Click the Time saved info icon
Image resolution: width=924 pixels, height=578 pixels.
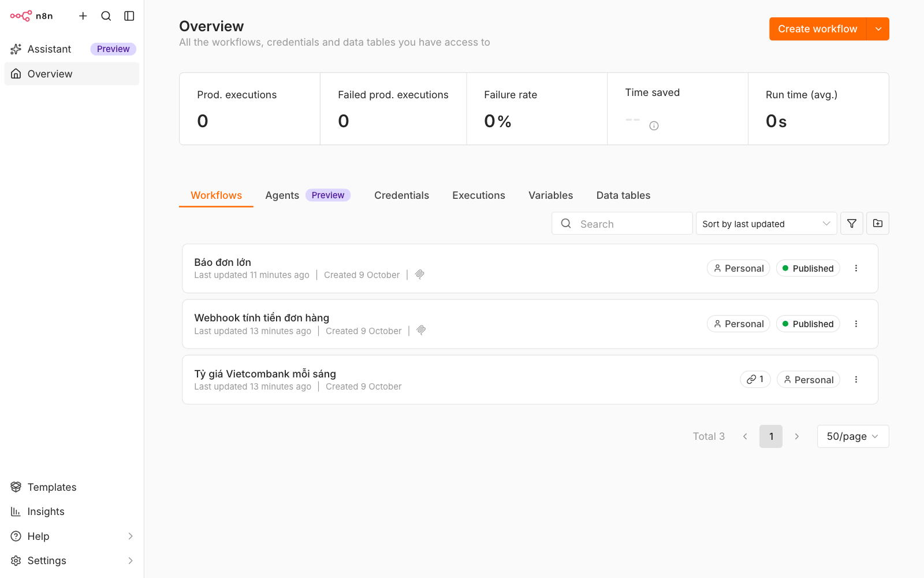coord(654,125)
